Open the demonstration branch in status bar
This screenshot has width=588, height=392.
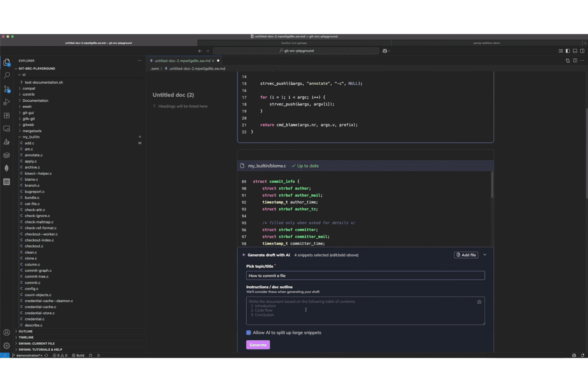coord(27,355)
